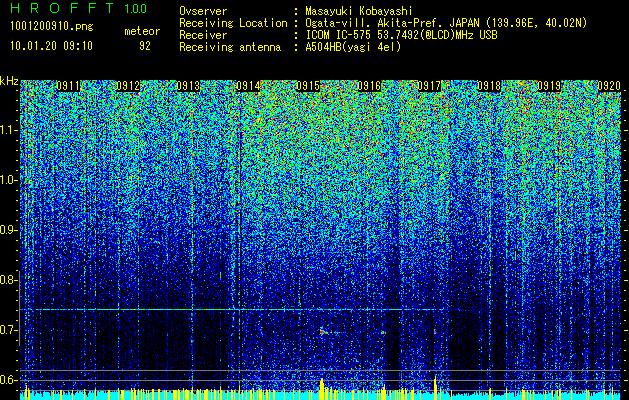Click the ICOM IC-575 receiver frequency text
Image resolution: width=629 pixels, height=400 pixels.
(x=401, y=35)
